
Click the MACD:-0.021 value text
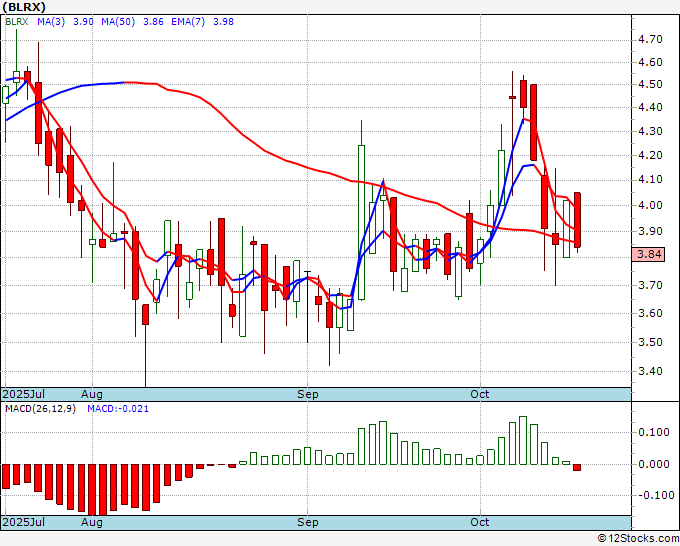click(118, 409)
